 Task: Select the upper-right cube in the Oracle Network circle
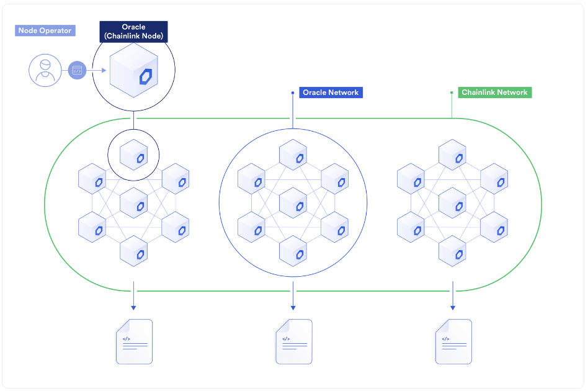334,179
